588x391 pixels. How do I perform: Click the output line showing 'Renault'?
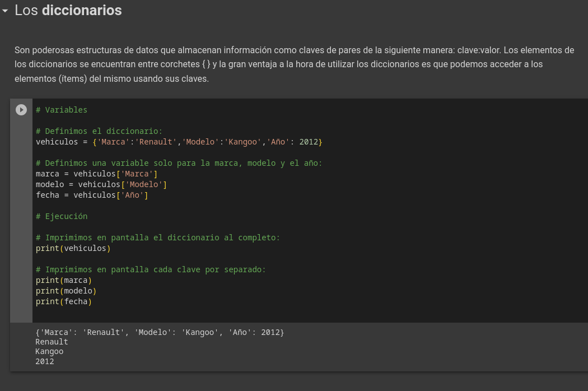coord(52,342)
